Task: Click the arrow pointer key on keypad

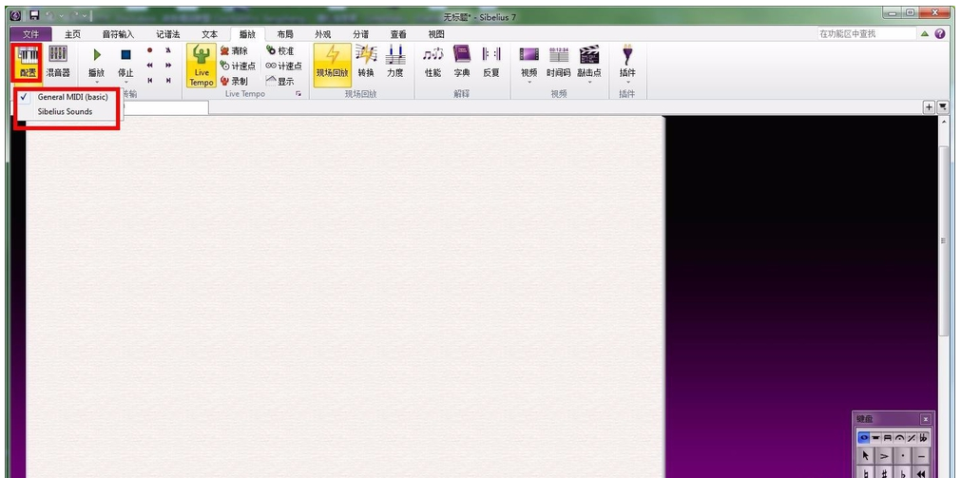Action: point(866,456)
